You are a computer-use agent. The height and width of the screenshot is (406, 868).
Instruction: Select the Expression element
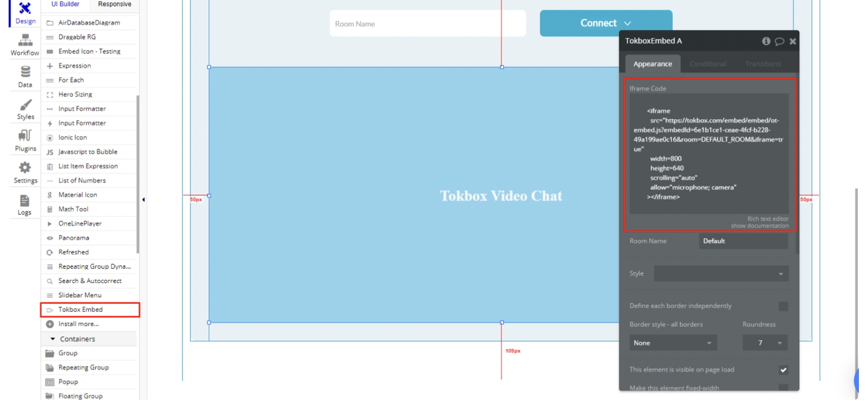point(89,66)
